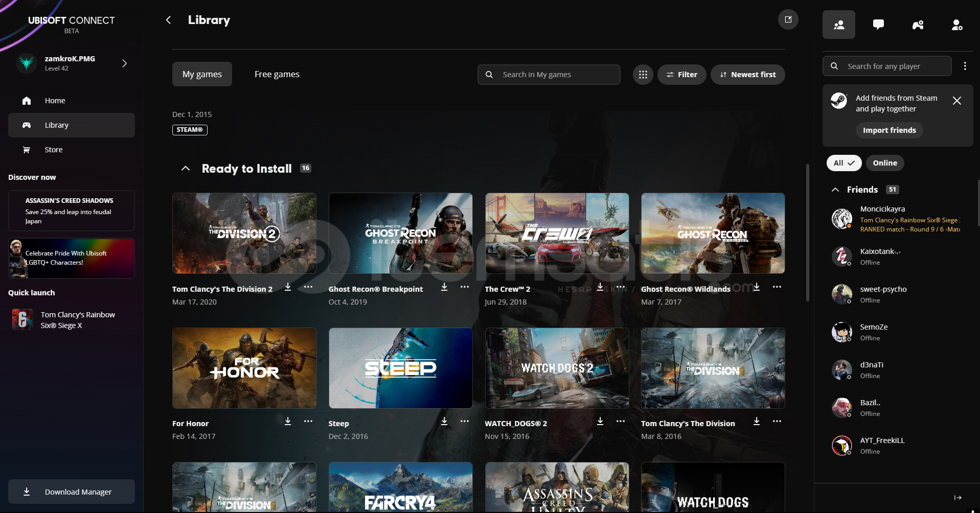Open more options for WATCH_DOGS 2
This screenshot has height=513, width=980.
pos(621,421)
